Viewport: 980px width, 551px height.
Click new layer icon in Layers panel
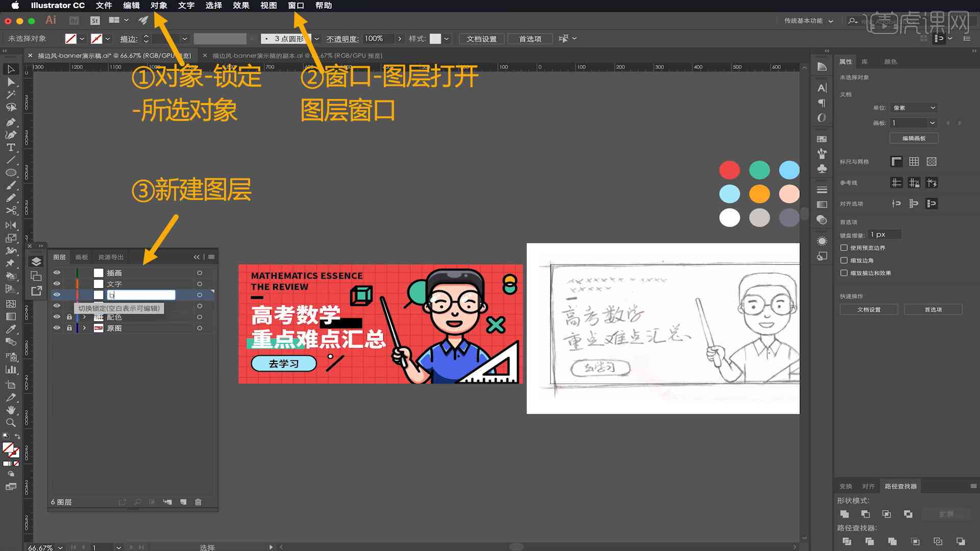click(x=183, y=501)
